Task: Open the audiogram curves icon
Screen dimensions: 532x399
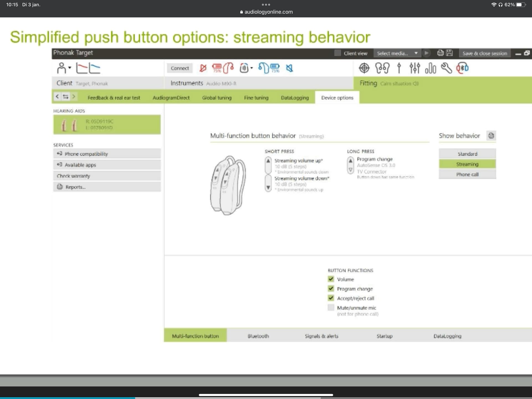Action: pyautogui.click(x=88, y=68)
